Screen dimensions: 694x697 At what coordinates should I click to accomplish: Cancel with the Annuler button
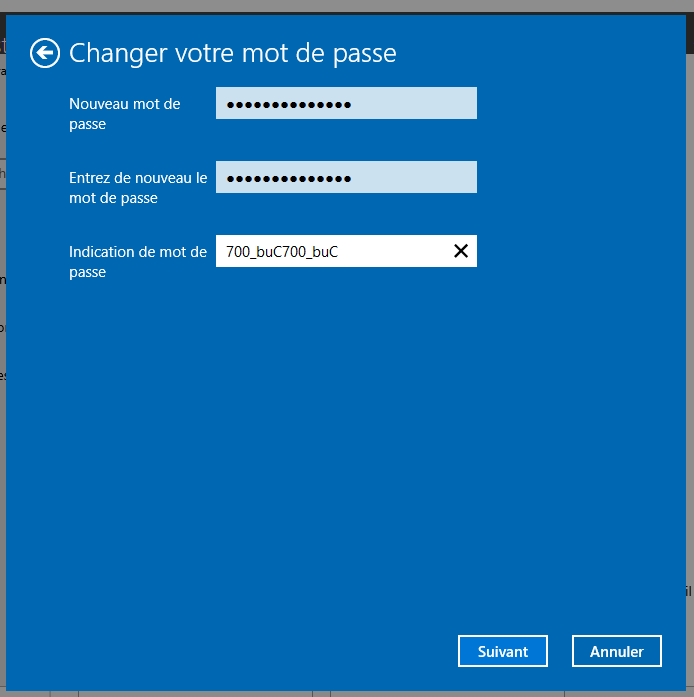point(616,651)
